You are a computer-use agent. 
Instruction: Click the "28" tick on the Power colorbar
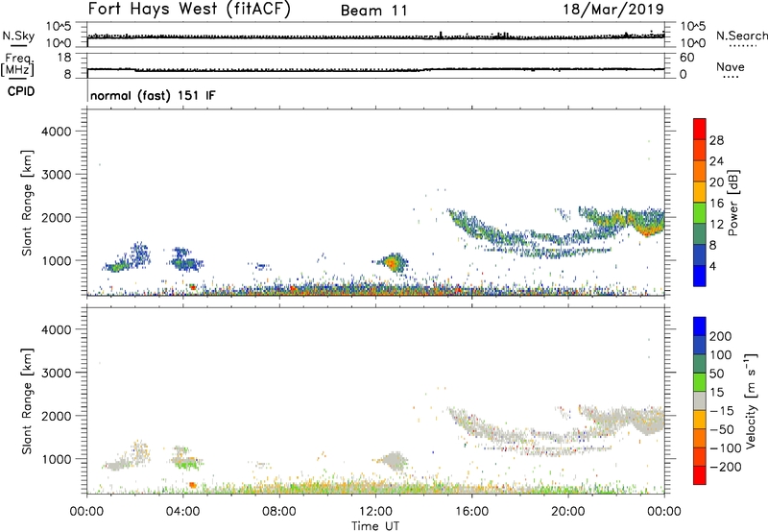pos(716,140)
